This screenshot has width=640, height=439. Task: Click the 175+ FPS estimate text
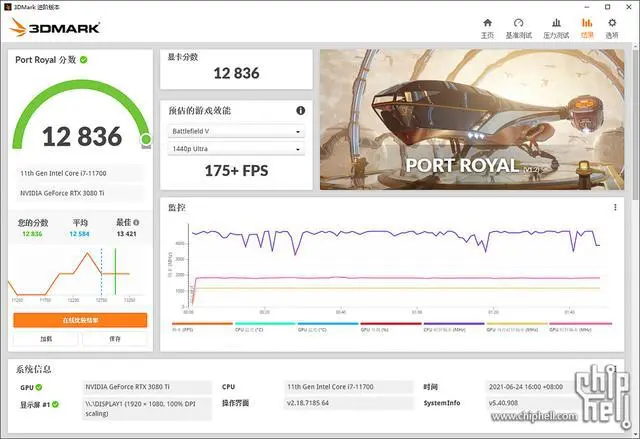pyautogui.click(x=236, y=171)
